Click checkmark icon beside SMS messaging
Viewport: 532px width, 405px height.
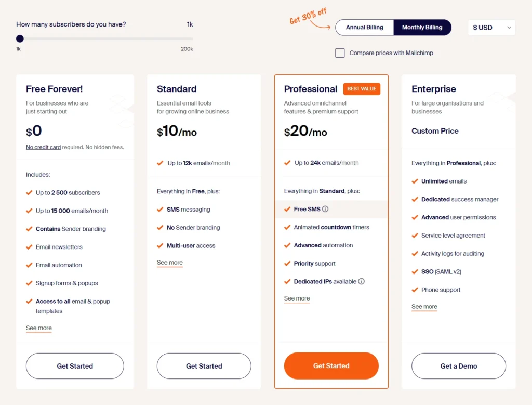(x=160, y=210)
